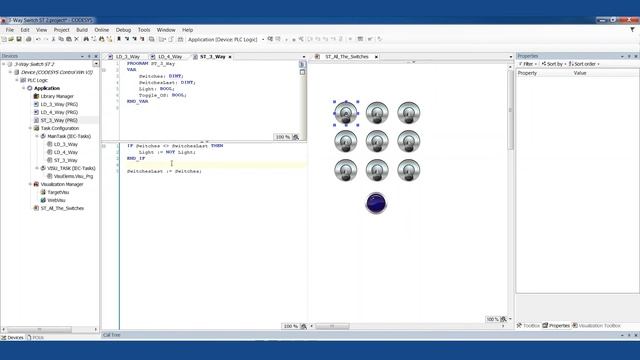
Task: Select VisuElems.Visu_Prg under VISU_TASK
Action: tap(70, 176)
